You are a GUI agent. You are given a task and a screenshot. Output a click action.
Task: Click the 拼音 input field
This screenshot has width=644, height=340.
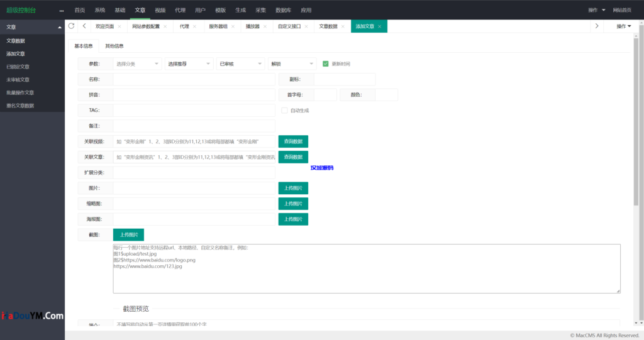tap(194, 95)
